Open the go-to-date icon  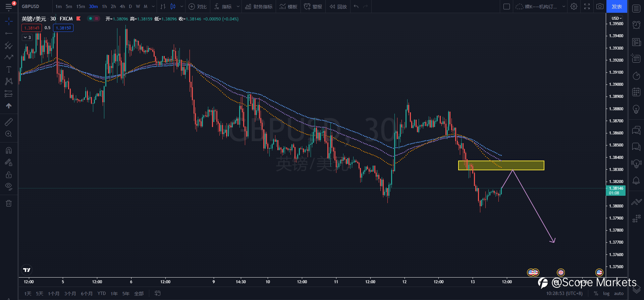pos(157,294)
